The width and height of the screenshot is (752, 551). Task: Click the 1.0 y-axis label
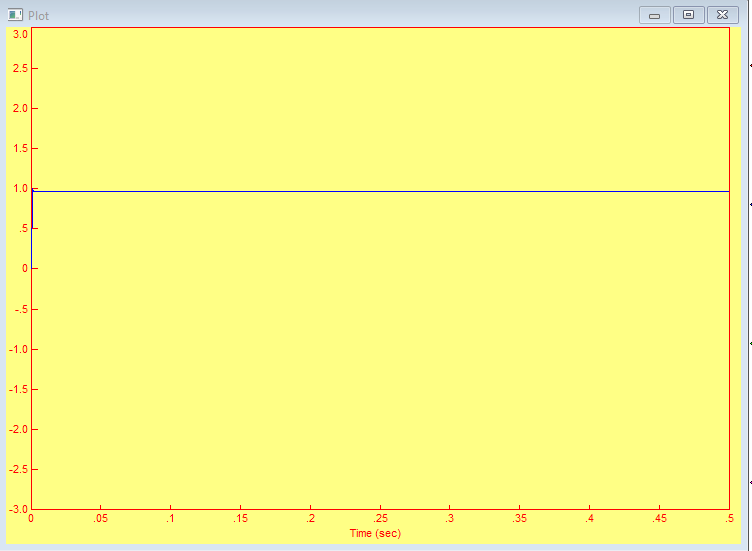[21, 188]
